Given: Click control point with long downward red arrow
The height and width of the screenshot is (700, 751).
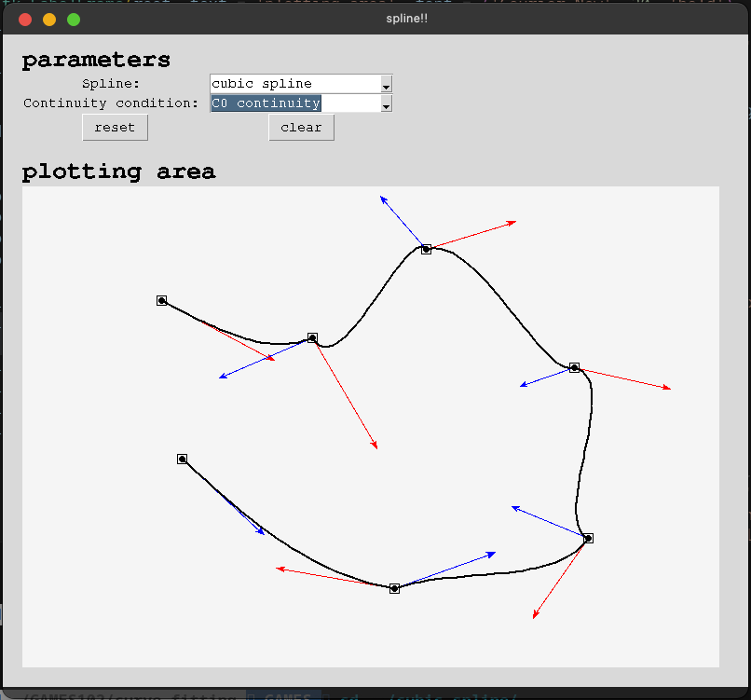Looking at the screenshot, I should point(312,337).
